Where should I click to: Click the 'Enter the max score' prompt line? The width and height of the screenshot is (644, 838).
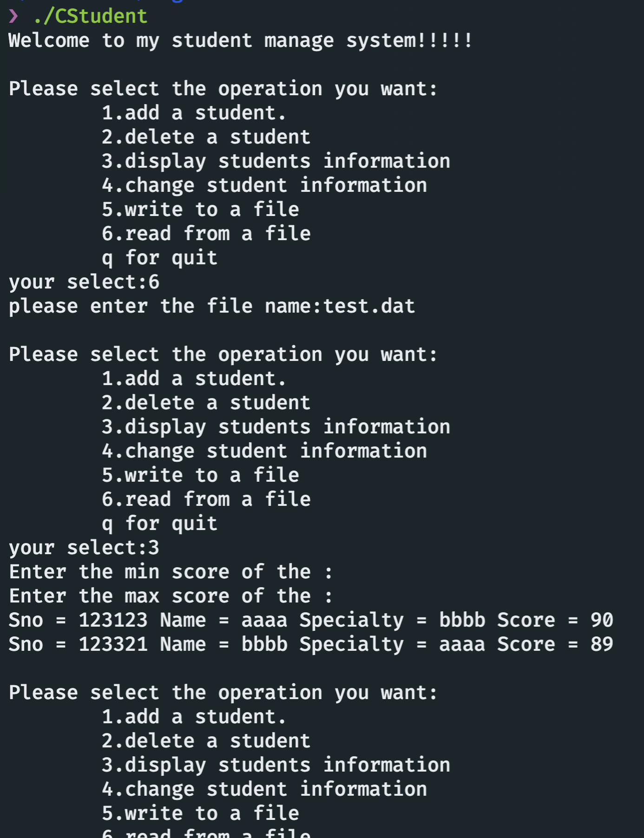coord(171,596)
